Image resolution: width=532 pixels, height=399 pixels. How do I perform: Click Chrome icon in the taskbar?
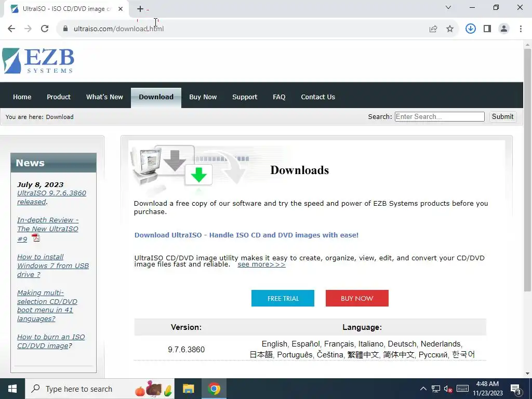(x=214, y=389)
